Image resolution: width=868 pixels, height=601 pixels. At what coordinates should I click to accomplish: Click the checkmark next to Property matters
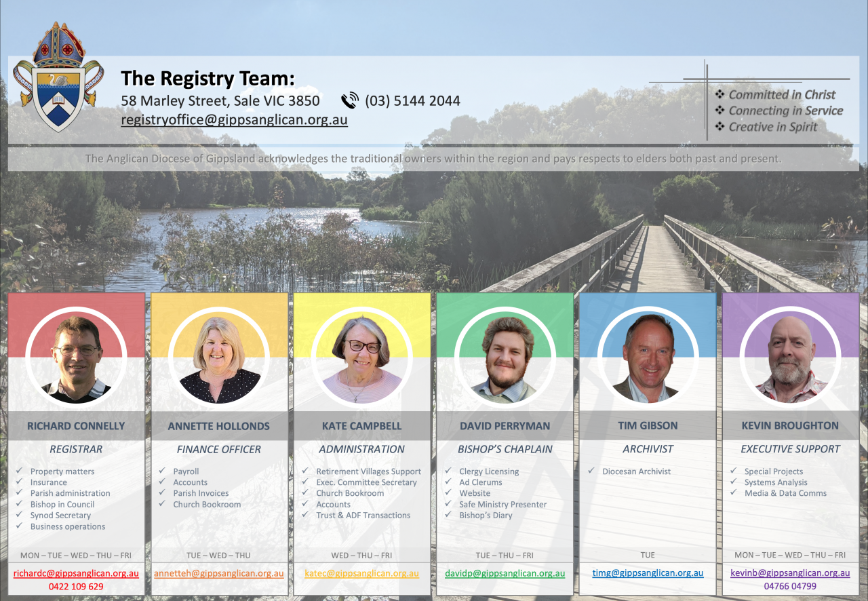pyautogui.click(x=18, y=471)
